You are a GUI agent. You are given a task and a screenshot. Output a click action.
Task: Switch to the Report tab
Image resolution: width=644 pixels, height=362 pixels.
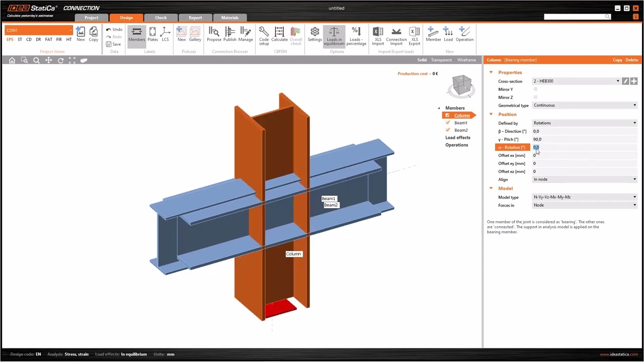tap(195, 18)
